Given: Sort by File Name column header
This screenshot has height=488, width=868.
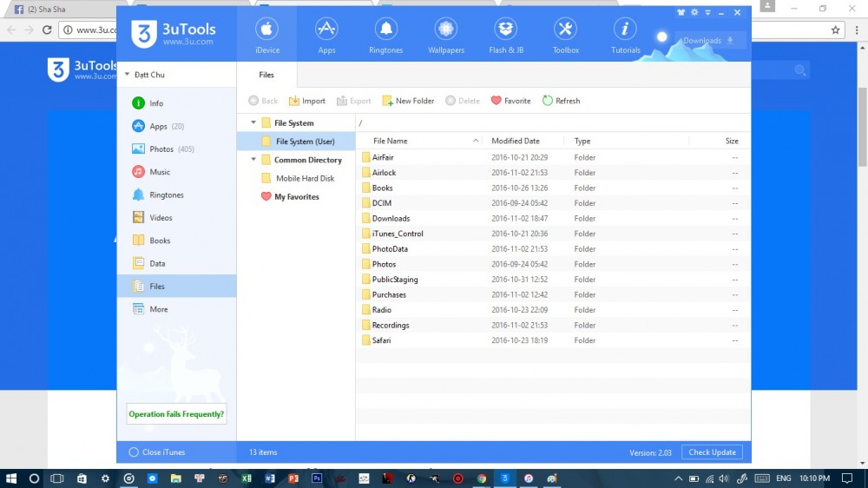Looking at the screenshot, I should click(419, 141).
